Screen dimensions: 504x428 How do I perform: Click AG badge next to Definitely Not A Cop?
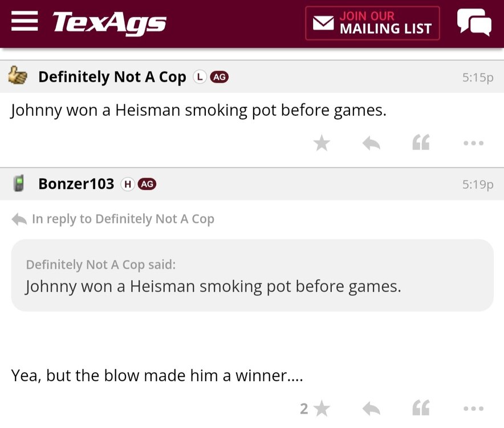click(x=220, y=77)
